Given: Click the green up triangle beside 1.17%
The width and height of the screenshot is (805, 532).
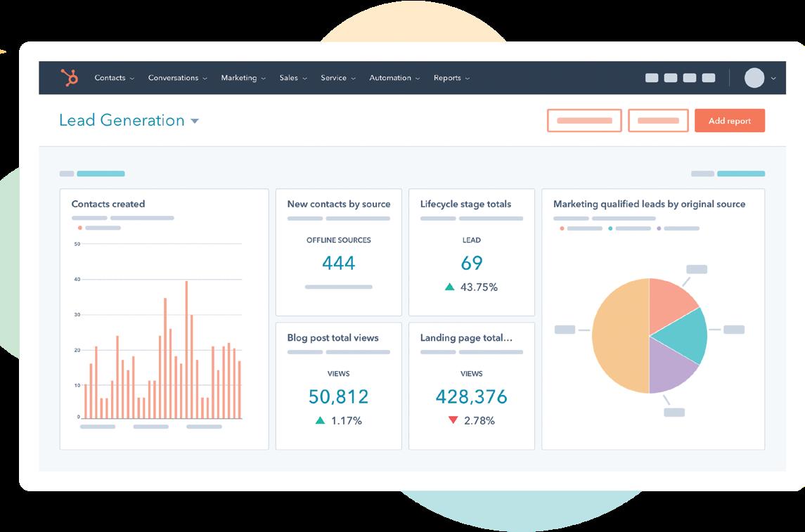Looking at the screenshot, I should pyautogui.click(x=321, y=420).
